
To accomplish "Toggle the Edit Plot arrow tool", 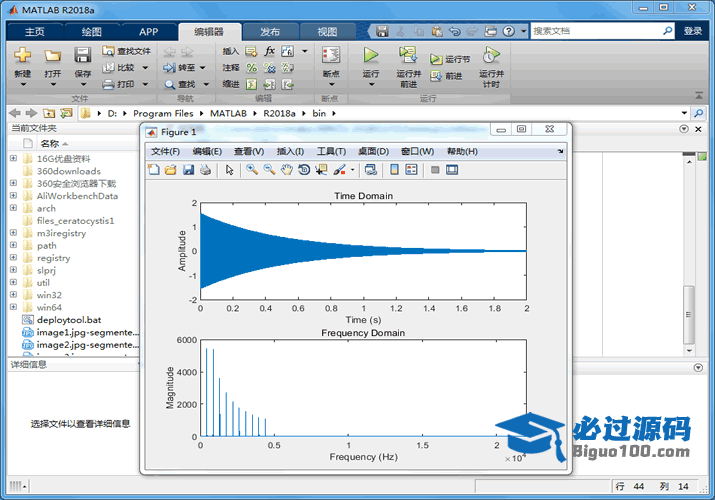I will click(x=229, y=170).
